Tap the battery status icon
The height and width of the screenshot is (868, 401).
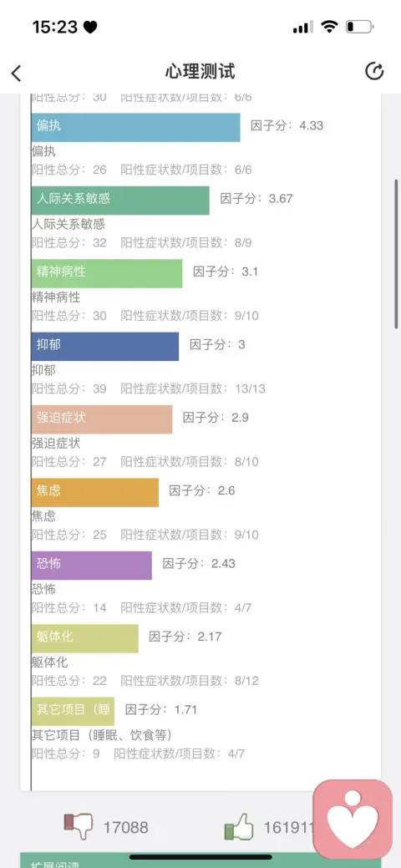359,27
